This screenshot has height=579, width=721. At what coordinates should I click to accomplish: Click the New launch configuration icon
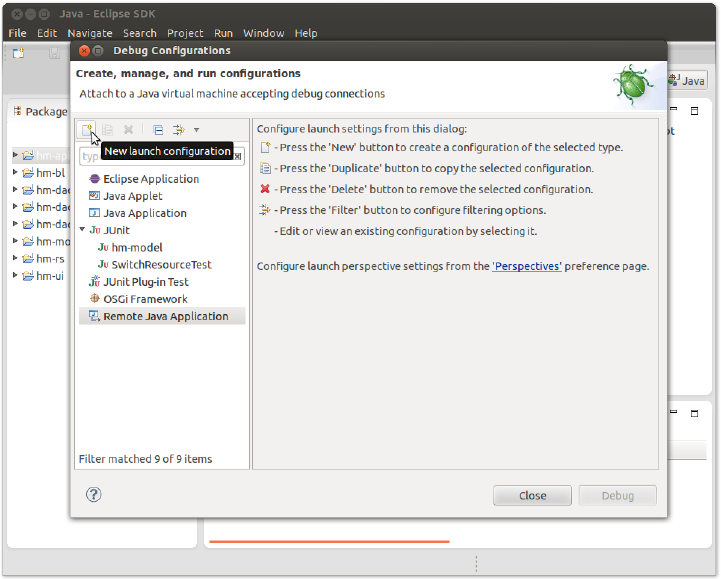point(86,130)
